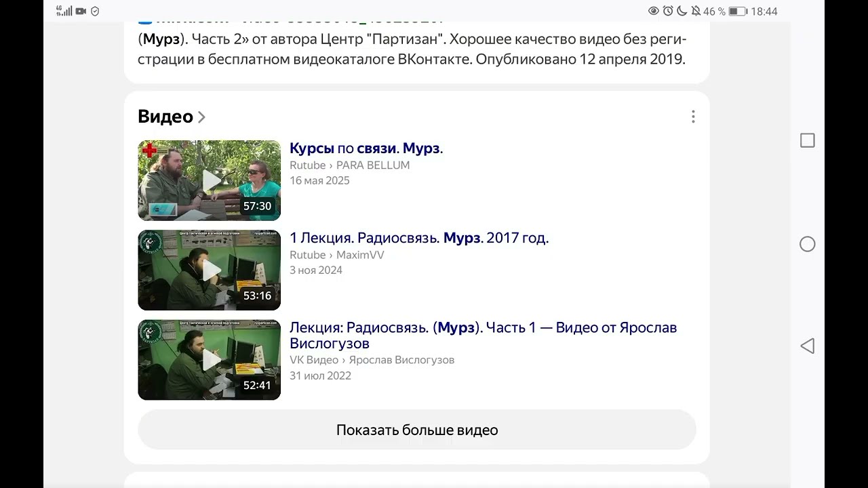Tap the Android recent apps square icon
The width and height of the screenshot is (868, 488).
coord(807,140)
